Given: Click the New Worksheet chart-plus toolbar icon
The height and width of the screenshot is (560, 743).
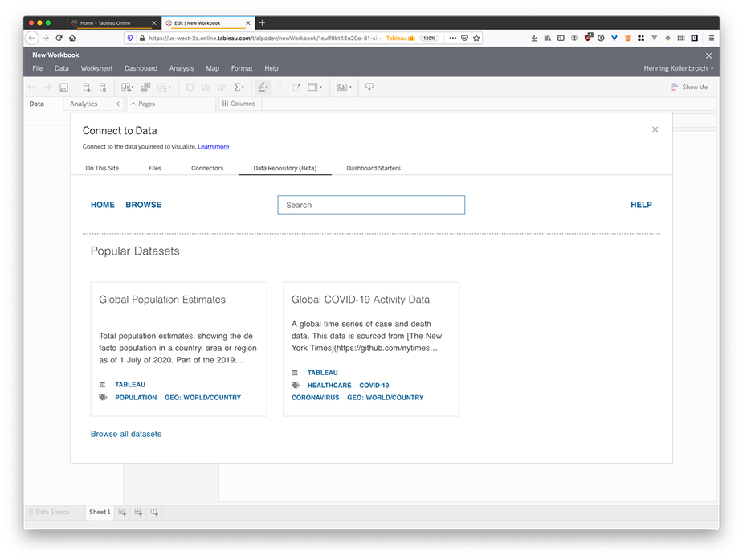Looking at the screenshot, I should (127, 88).
